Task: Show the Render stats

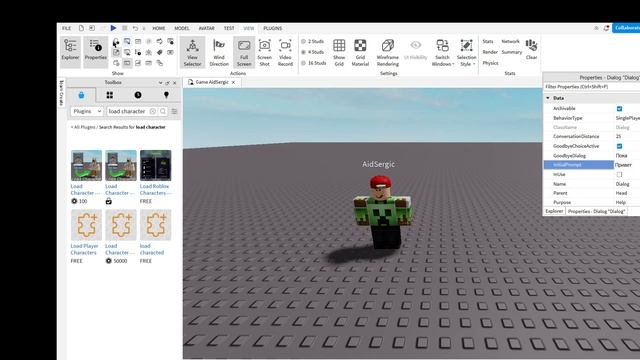Action: tap(490, 52)
